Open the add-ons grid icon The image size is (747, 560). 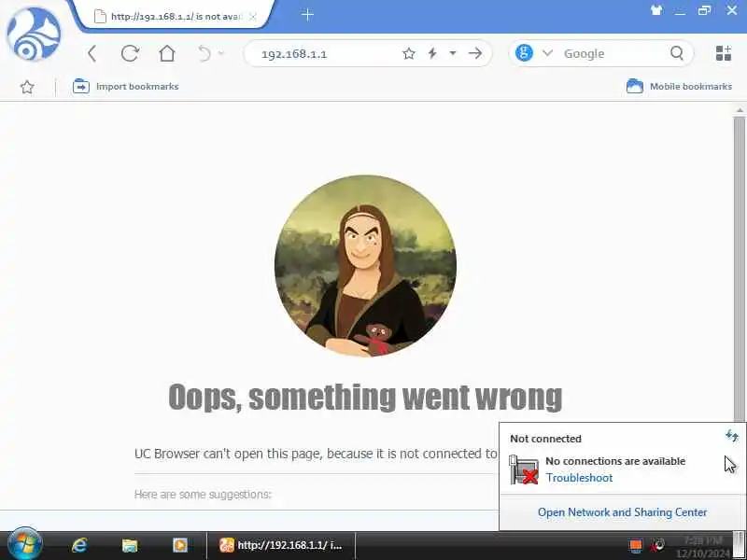[x=723, y=53]
